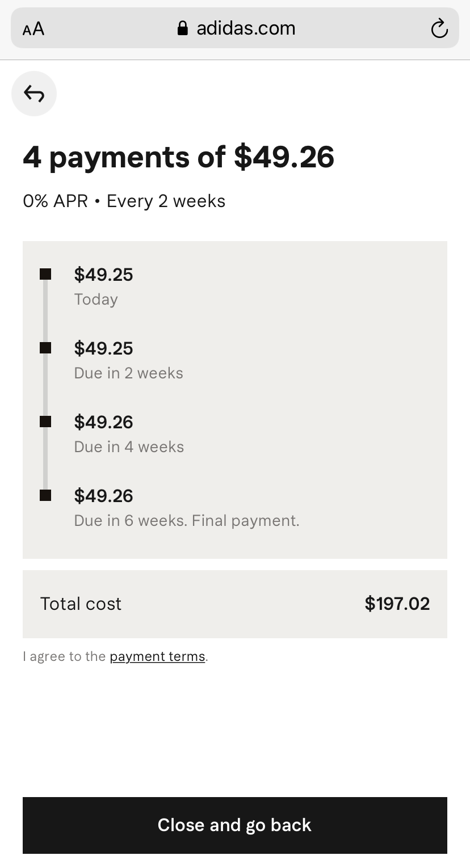The width and height of the screenshot is (470, 868).
Task: Tap the $197.02 total amount
Action: point(397,604)
